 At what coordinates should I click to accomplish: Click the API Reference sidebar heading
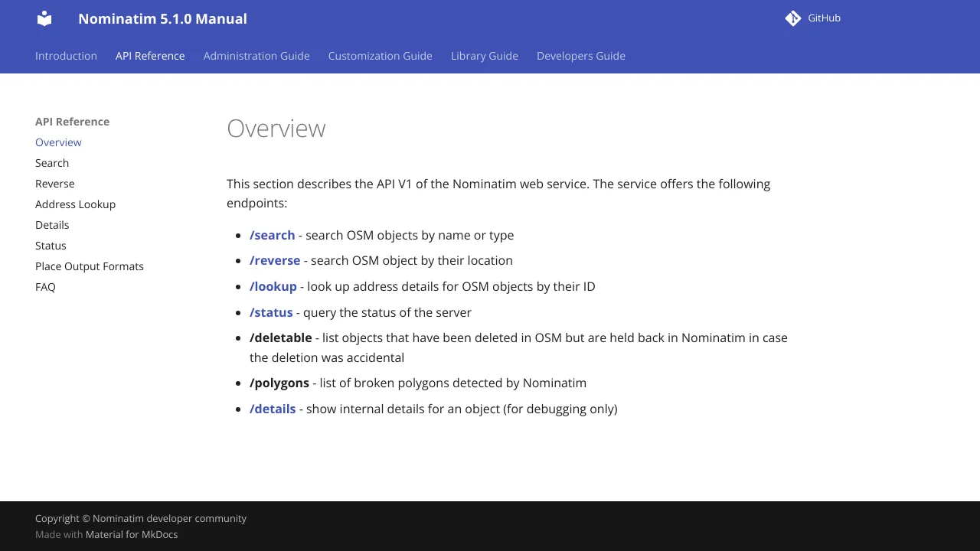pyautogui.click(x=72, y=122)
